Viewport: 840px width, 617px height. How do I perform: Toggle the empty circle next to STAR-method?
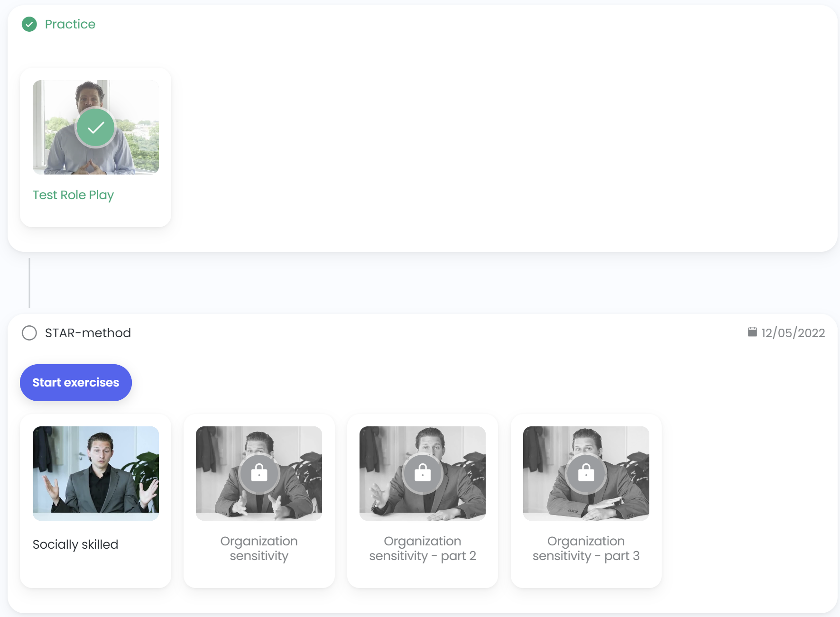point(29,333)
